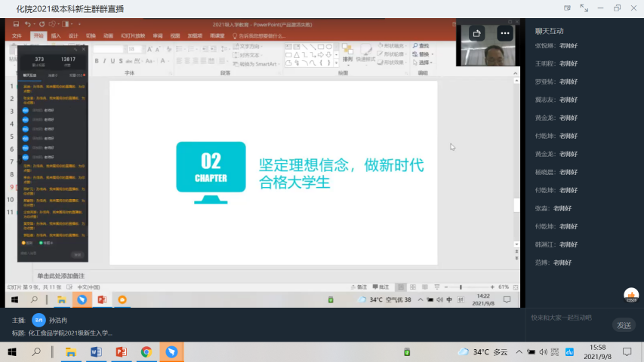
Task: Open the Undo history dropdown arrow
Action: pyautogui.click(x=34, y=24)
